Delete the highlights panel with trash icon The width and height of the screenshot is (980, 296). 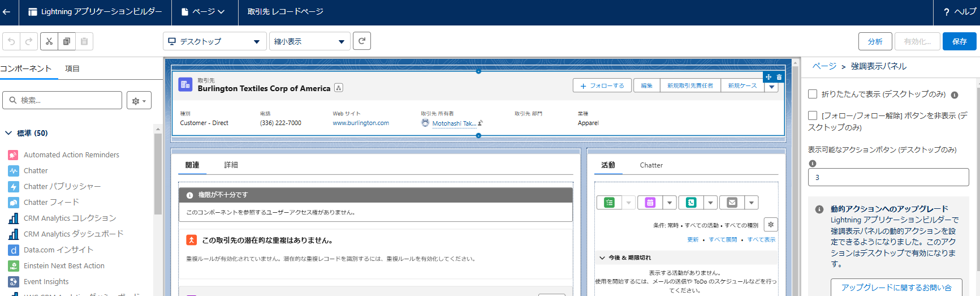point(779,77)
